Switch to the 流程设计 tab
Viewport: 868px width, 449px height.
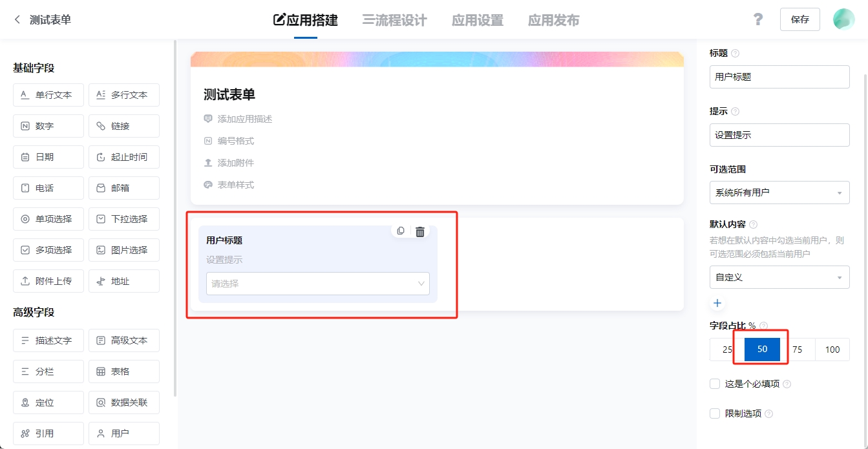point(394,20)
